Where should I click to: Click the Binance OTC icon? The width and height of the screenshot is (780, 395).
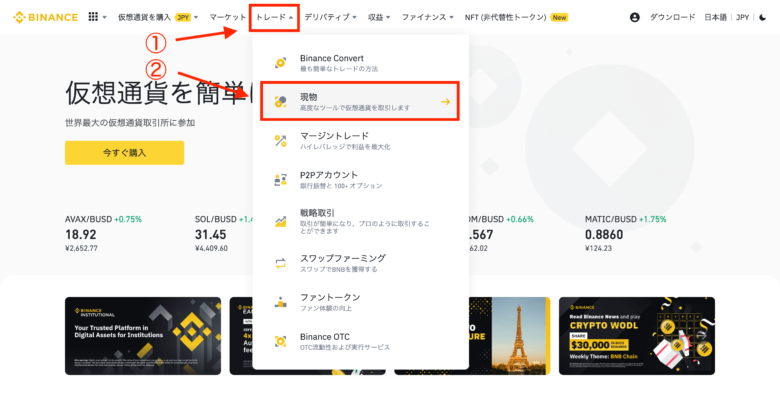tap(281, 341)
